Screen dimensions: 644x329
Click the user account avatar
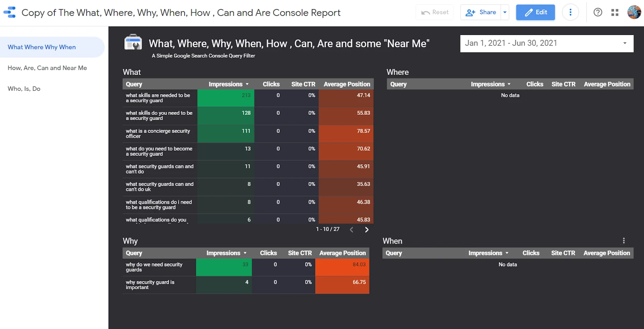click(x=634, y=12)
